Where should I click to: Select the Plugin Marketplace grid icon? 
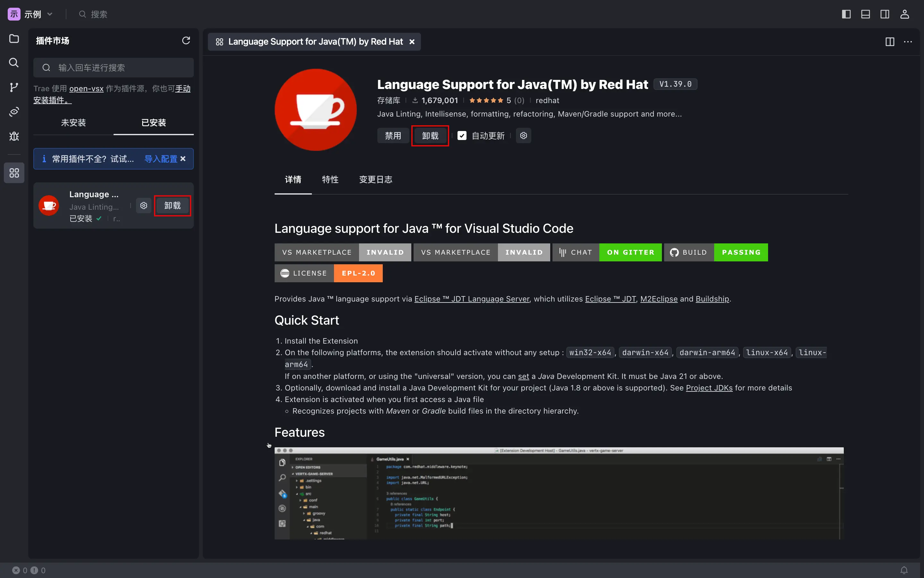[14, 173]
